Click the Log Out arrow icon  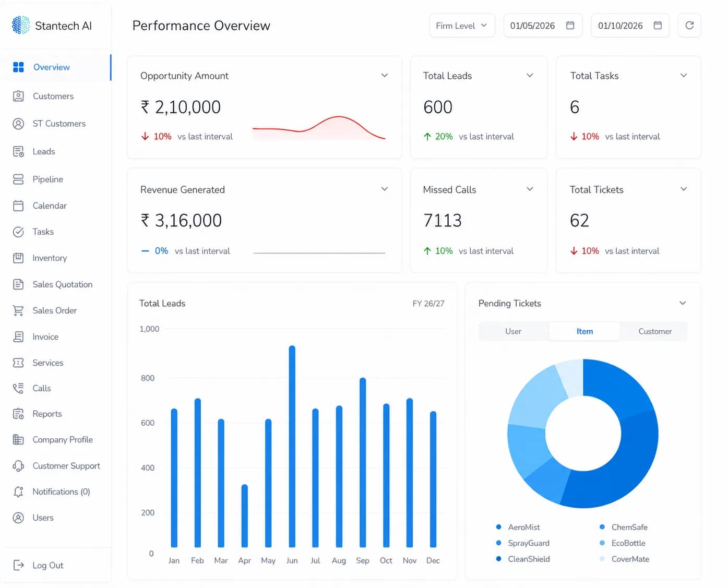18,565
